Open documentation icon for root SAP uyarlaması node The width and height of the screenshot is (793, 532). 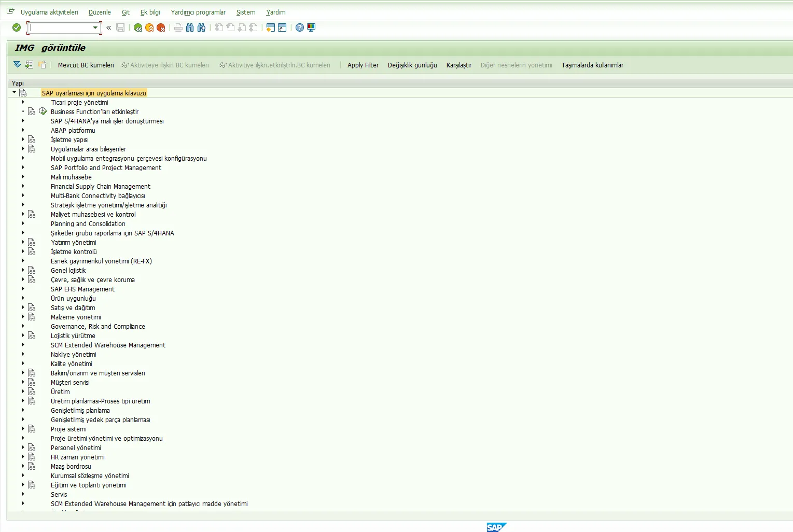[23, 93]
